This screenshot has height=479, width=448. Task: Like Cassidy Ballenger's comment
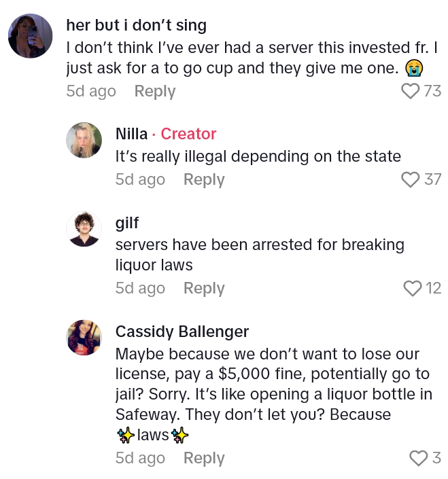pyautogui.click(x=419, y=459)
